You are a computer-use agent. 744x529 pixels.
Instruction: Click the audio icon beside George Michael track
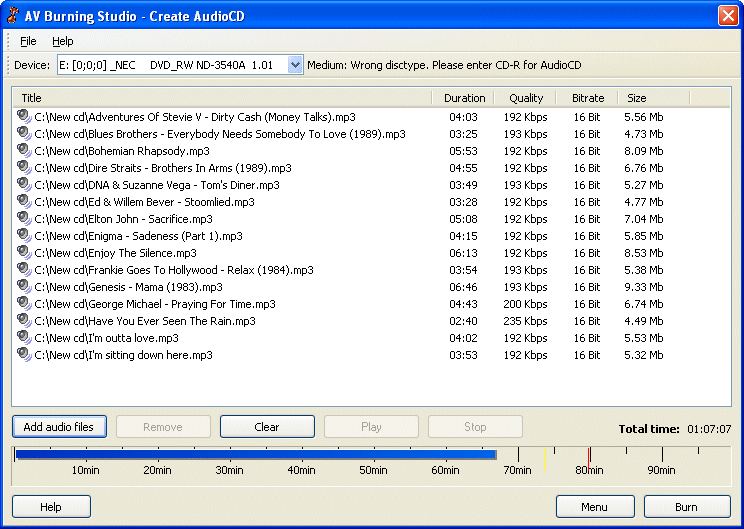24,304
